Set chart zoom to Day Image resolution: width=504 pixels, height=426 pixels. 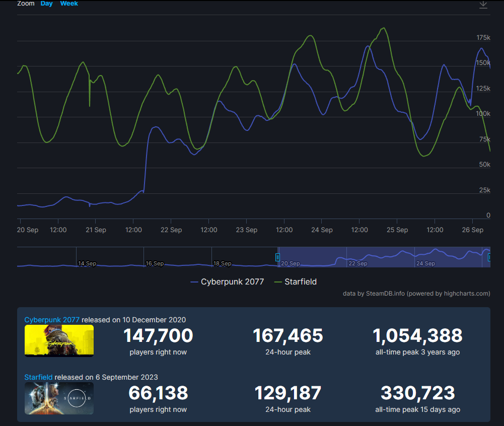(x=47, y=4)
